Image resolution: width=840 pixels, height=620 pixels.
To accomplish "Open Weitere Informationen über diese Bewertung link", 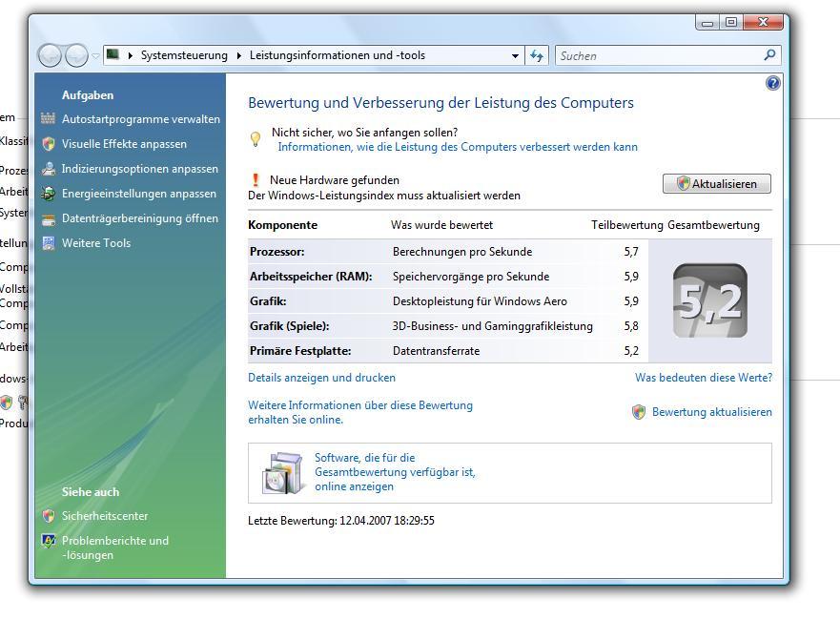I will [x=360, y=412].
